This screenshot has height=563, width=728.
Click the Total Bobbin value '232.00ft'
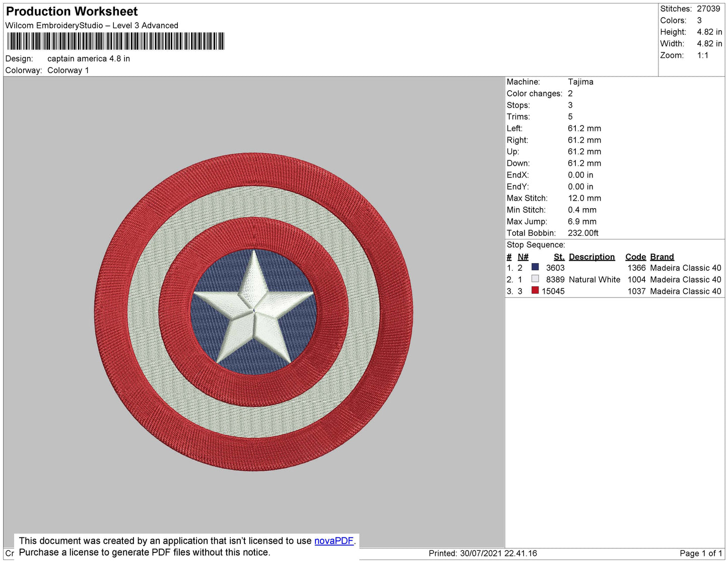(583, 233)
